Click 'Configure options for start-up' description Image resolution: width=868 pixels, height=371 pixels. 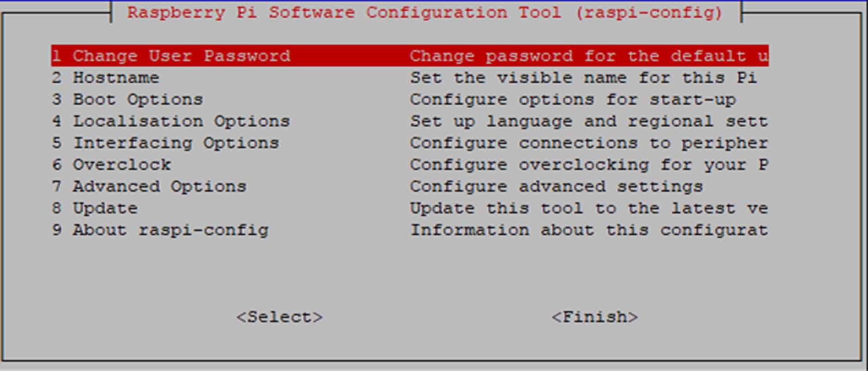tap(573, 99)
